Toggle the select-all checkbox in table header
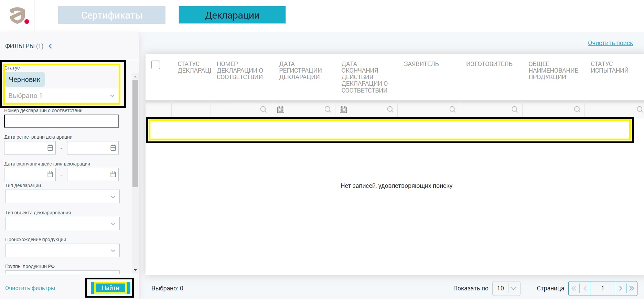 tap(156, 65)
